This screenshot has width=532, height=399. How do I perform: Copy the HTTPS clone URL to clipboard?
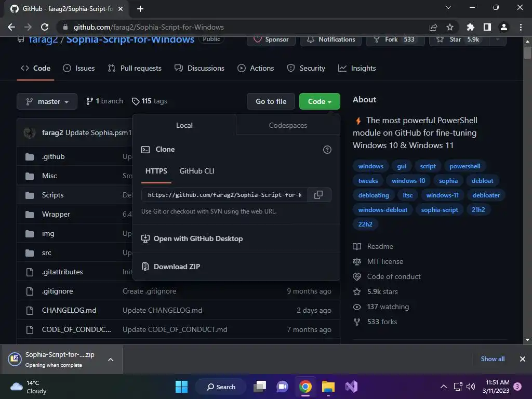318,195
